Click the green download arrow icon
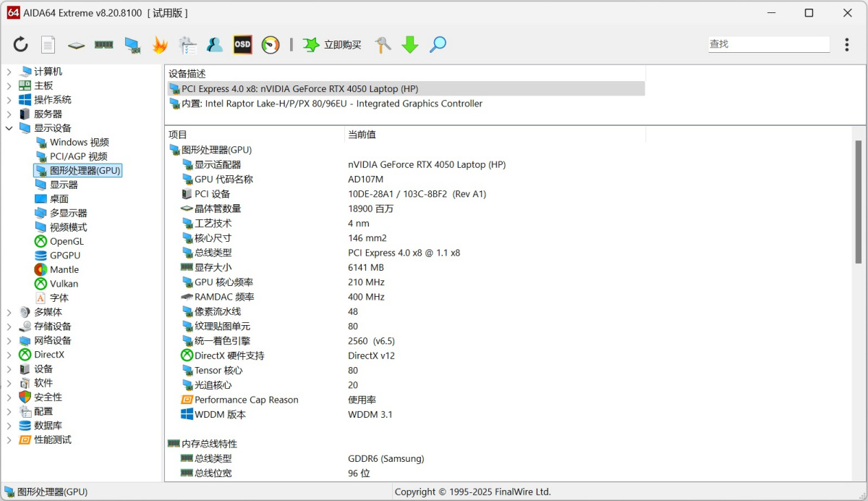Image resolution: width=868 pixels, height=501 pixels. coord(410,45)
